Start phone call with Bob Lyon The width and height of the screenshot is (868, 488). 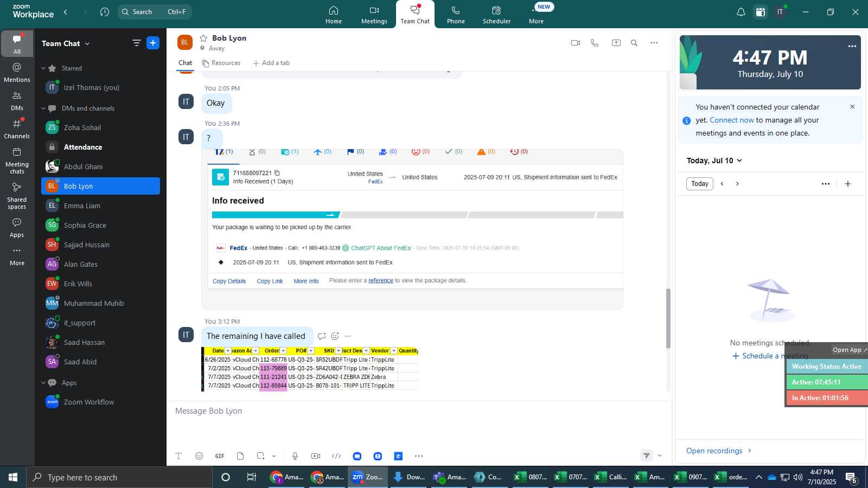click(x=595, y=43)
